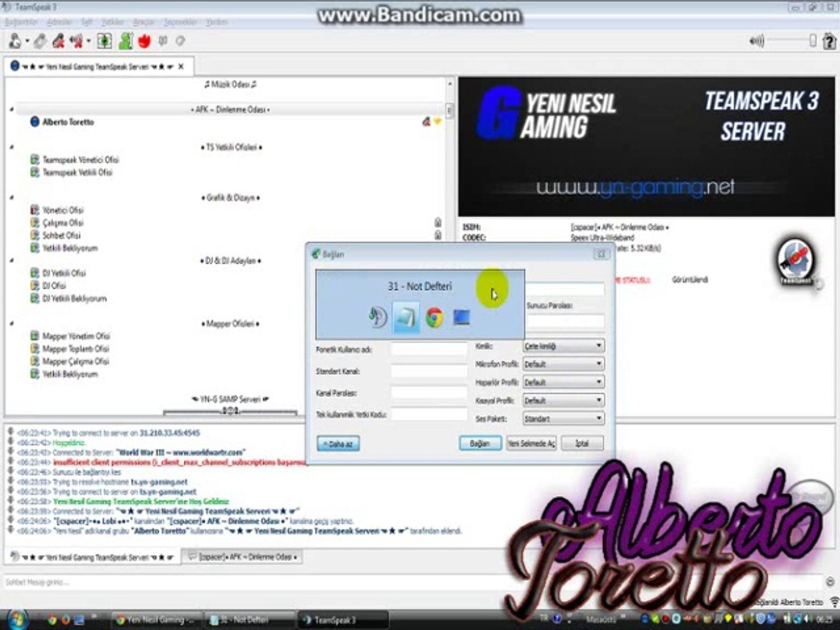Click the yn-gaming.net banner image

point(646,147)
